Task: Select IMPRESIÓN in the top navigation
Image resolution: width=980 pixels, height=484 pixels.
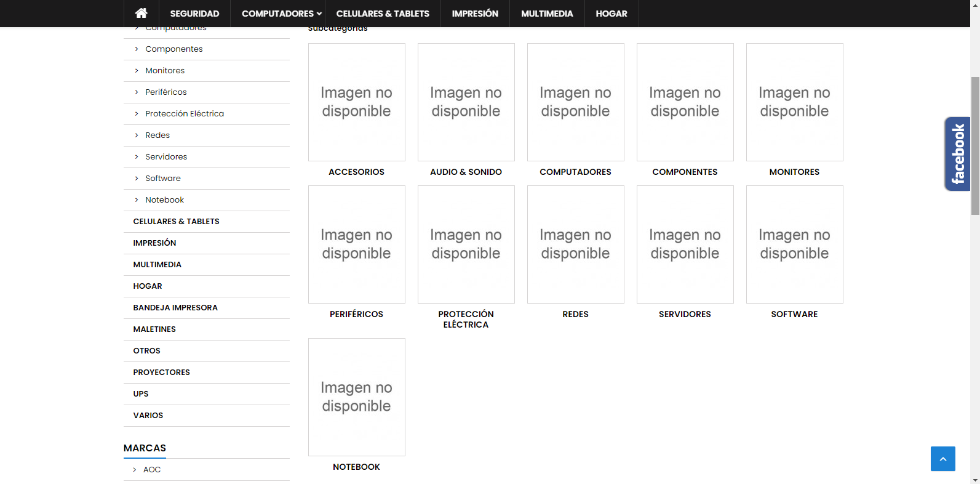Action: (x=475, y=14)
